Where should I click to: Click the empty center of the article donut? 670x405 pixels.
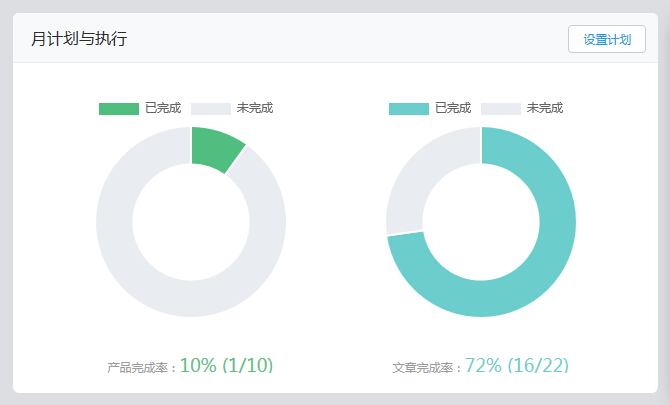click(x=481, y=222)
